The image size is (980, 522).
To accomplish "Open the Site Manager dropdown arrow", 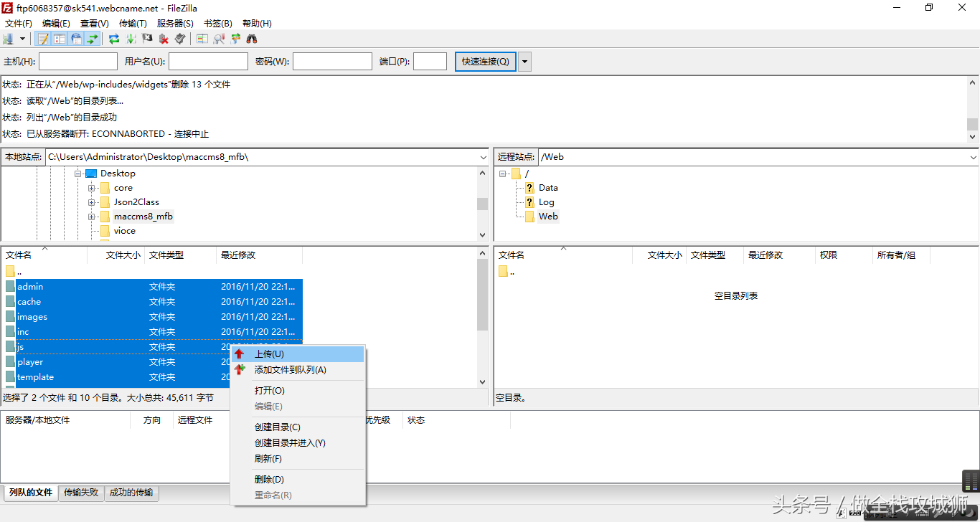I will coord(22,39).
